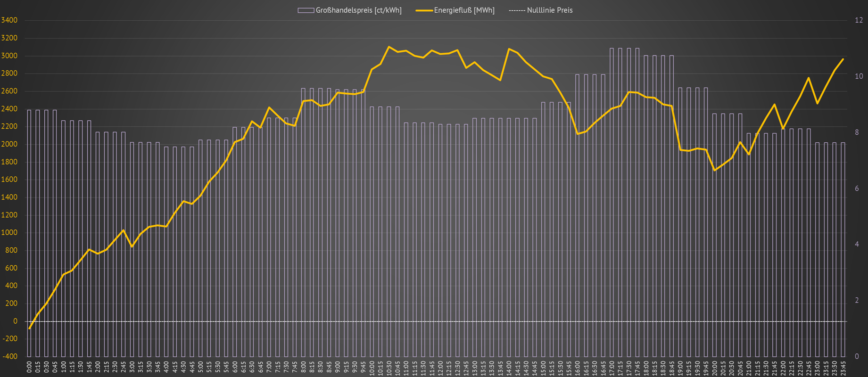Click the yellow 0 label on left axis
868x377 pixels.
coord(15,321)
